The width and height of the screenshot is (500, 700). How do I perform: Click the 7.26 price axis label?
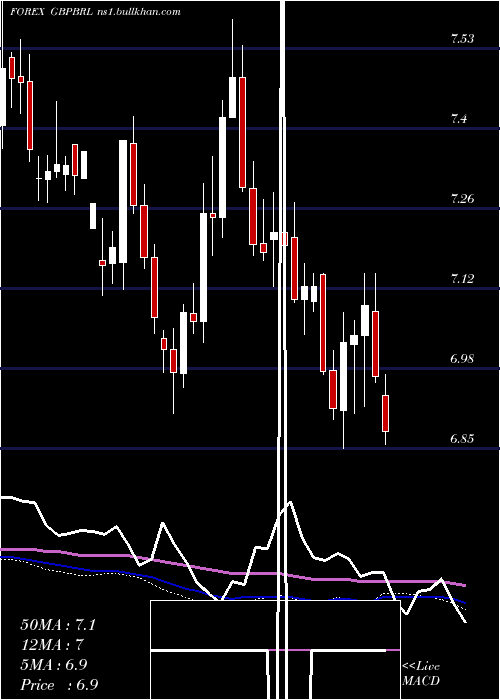point(462,199)
